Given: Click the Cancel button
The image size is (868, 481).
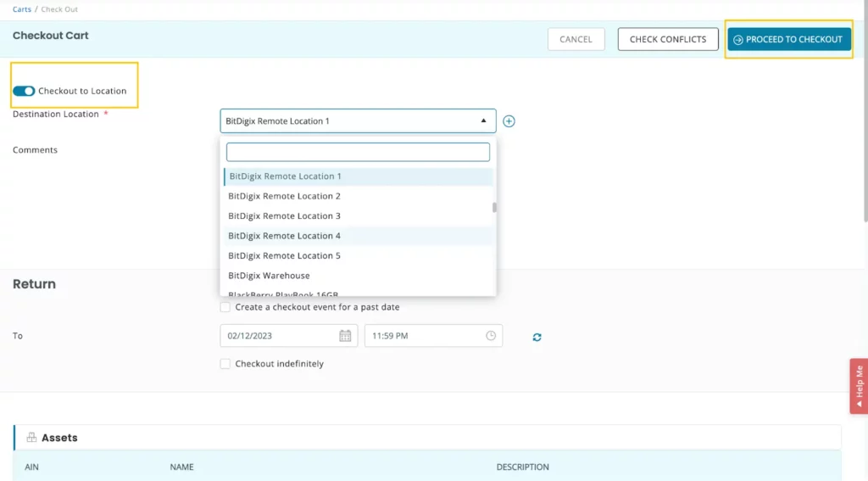Looking at the screenshot, I should tap(576, 39).
